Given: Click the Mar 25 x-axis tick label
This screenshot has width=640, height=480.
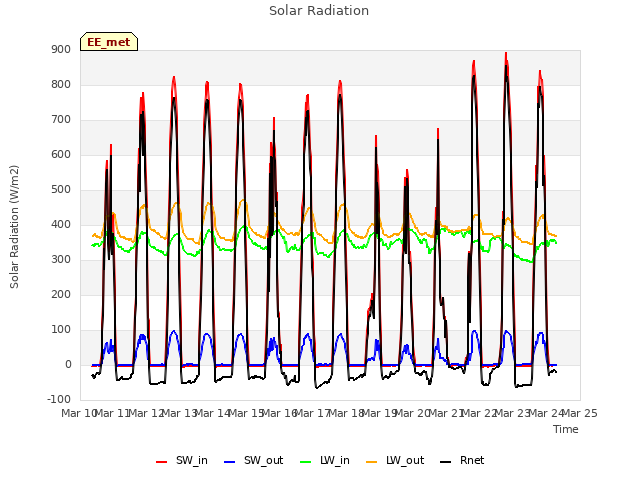Looking at the screenshot, I should [580, 413].
